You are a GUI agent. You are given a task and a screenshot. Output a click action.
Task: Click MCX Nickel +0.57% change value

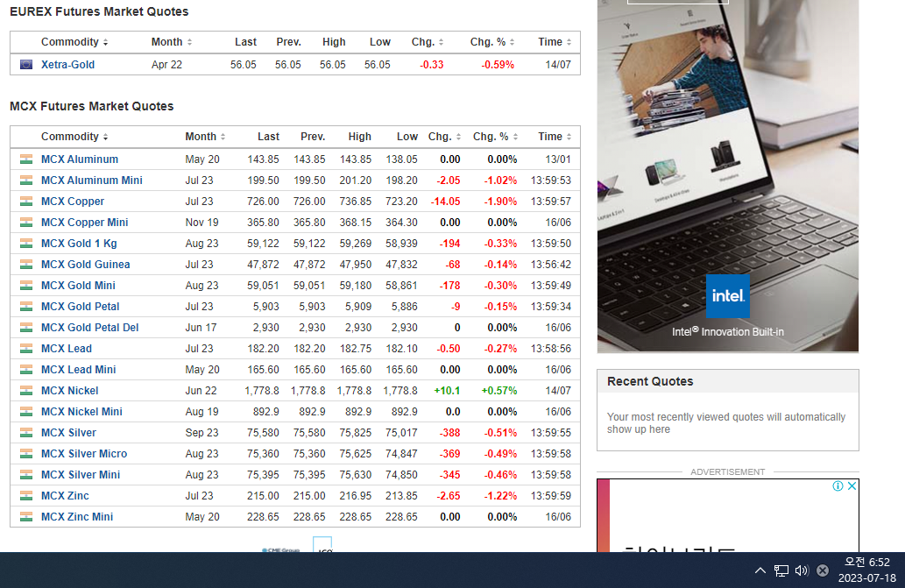(499, 391)
